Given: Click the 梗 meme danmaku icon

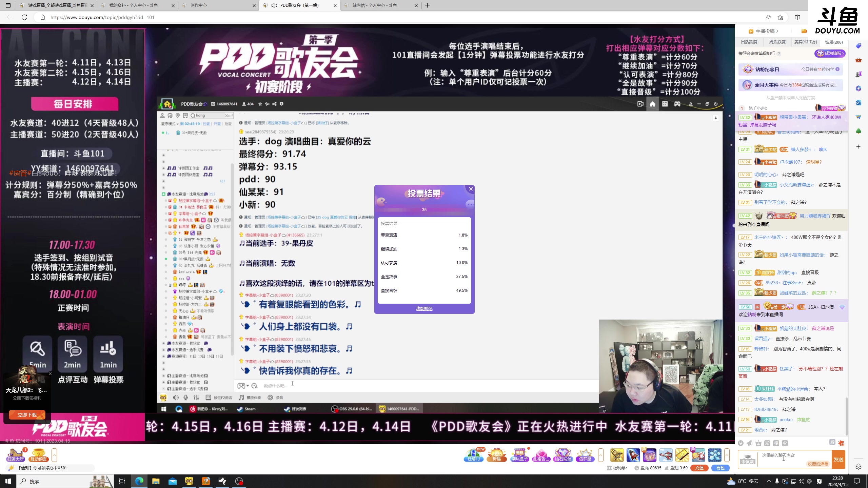Looking at the screenshot, I should (x=776, y=443).
